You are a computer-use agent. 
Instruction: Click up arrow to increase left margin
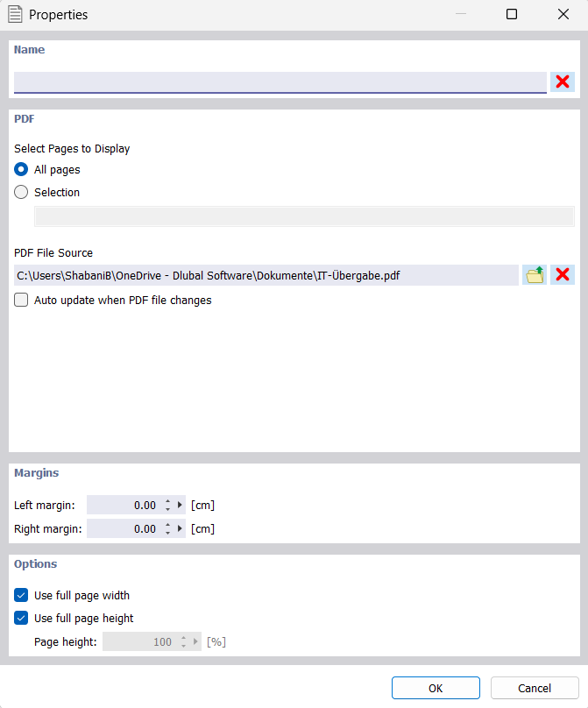[x=167, y=500]
